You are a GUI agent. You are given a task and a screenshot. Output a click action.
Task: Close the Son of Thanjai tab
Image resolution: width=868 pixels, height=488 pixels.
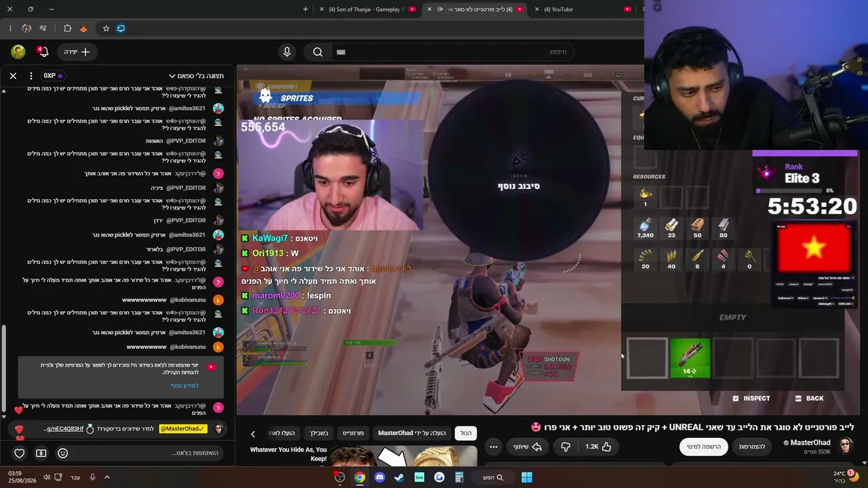[321, 9]
